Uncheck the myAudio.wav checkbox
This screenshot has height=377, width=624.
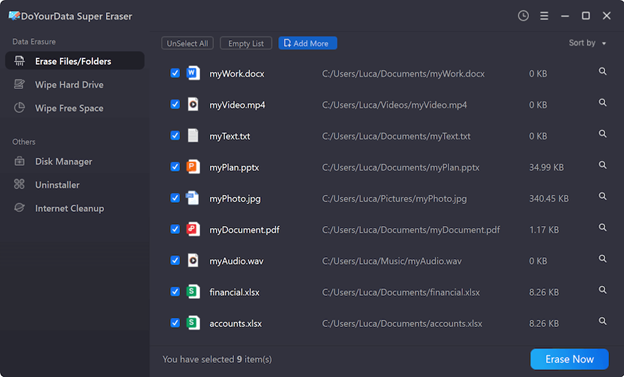(175, 260)
